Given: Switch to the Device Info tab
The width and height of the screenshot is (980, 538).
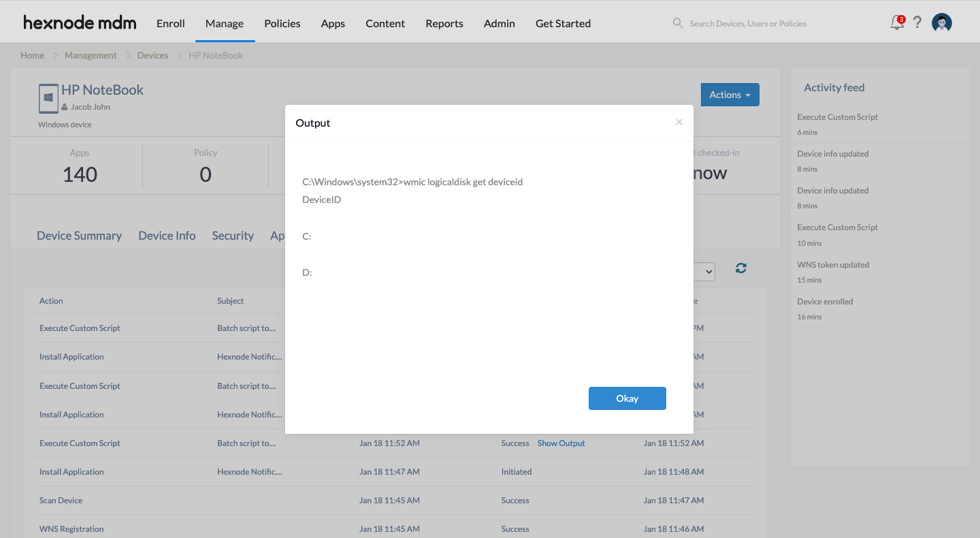Looking at the screenshot, I should 167,236.
